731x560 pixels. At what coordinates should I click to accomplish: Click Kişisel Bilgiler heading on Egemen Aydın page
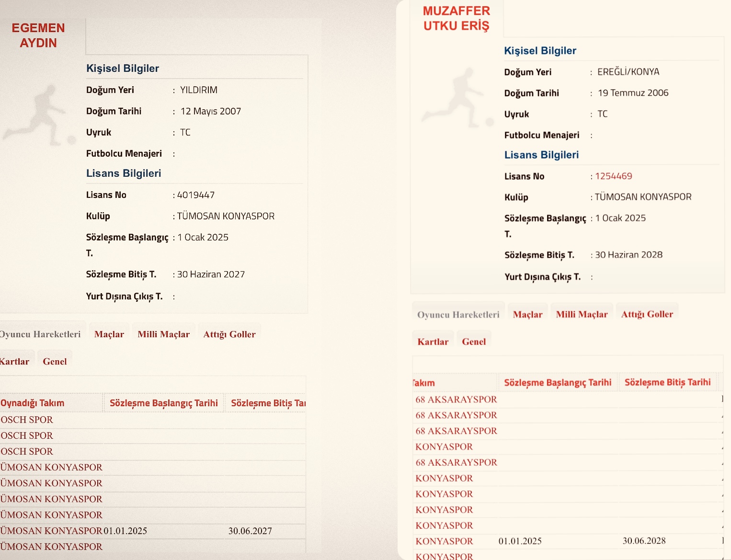click(x=123, y=69)
